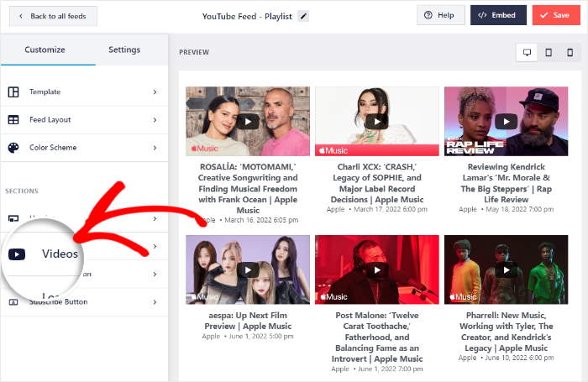Switch to desktop preview icon

point(528,52)
